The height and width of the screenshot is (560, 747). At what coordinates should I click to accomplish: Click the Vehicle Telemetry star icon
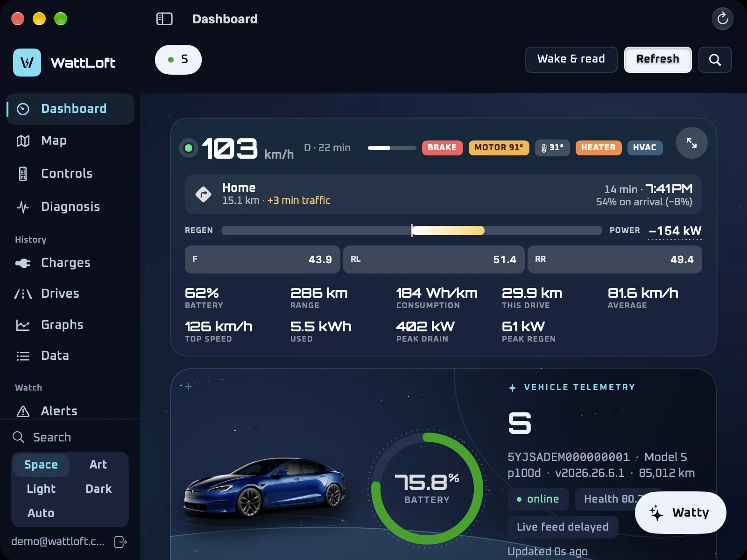pyautogui.click(x=512, y=388)
